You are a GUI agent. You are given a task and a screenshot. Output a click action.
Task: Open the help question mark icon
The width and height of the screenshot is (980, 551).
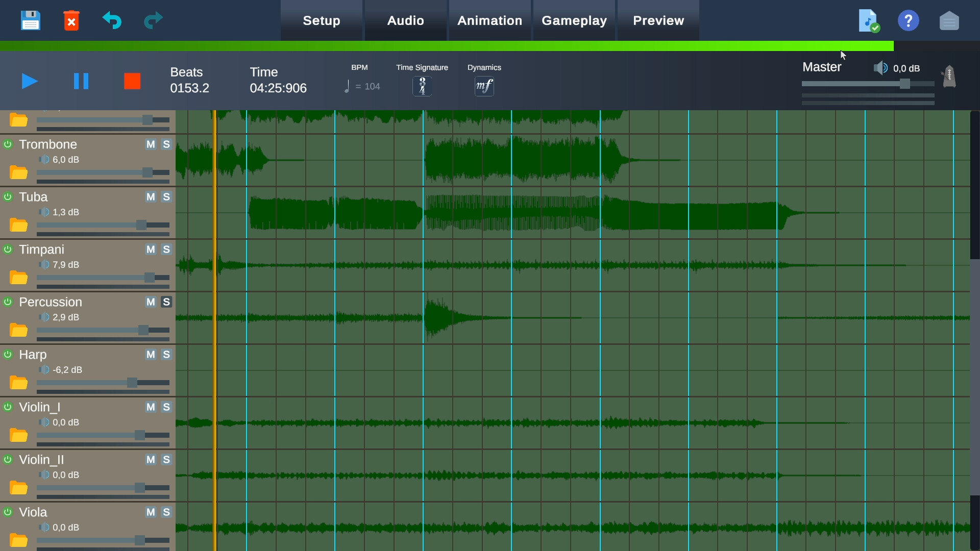click(909, 20)
